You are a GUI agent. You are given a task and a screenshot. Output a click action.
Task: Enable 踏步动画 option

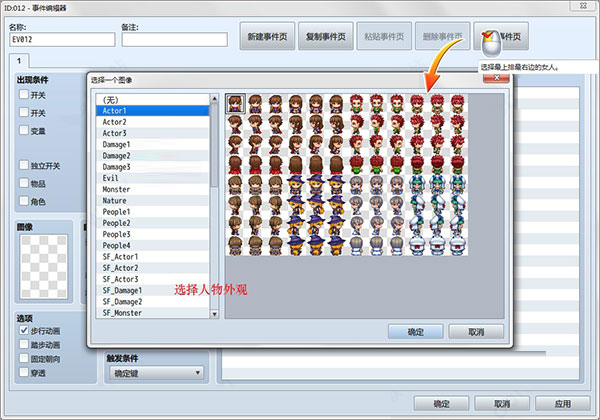tap(24, 345)
